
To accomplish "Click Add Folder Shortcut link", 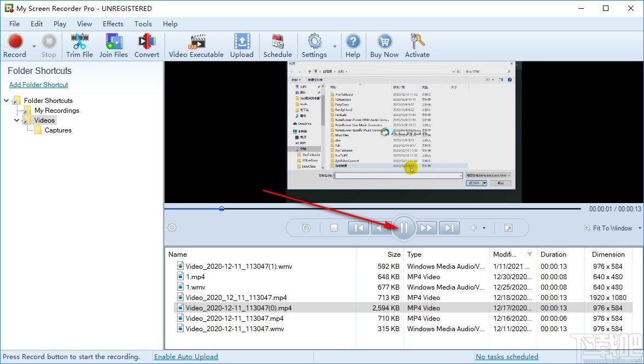I will coord(38,85).
